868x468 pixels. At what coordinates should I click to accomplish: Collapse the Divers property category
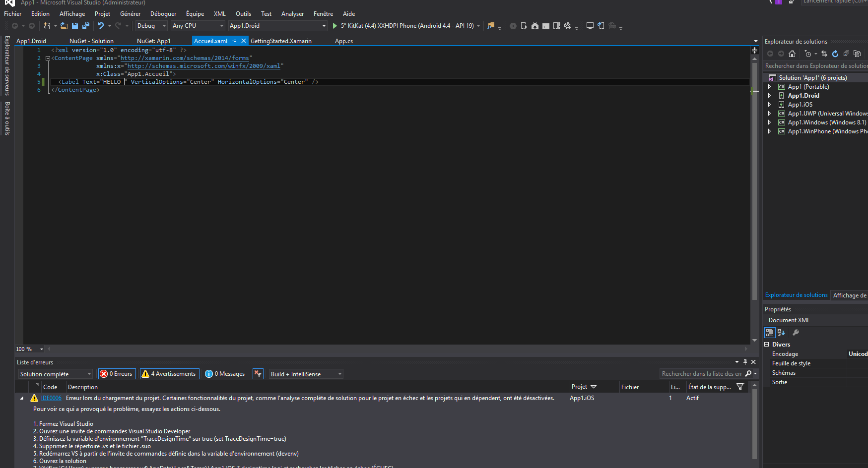pos(767,345)
